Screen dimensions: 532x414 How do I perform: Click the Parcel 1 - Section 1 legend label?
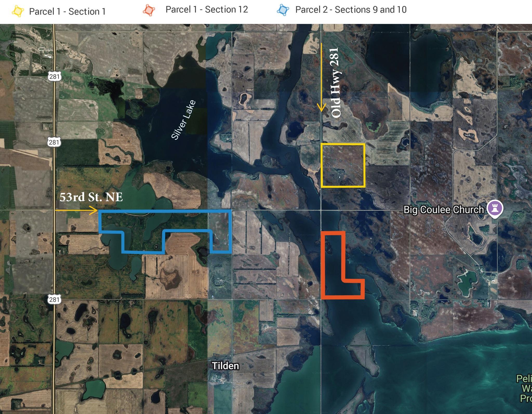point(67,12)
